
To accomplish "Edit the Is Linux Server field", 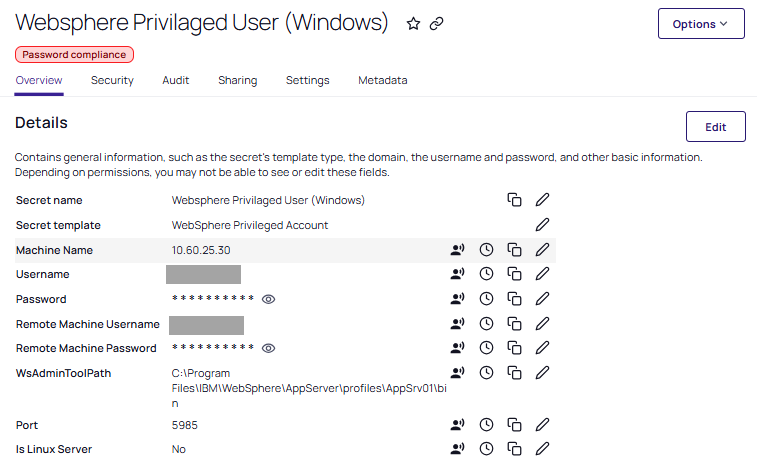I will click(542, 449).
